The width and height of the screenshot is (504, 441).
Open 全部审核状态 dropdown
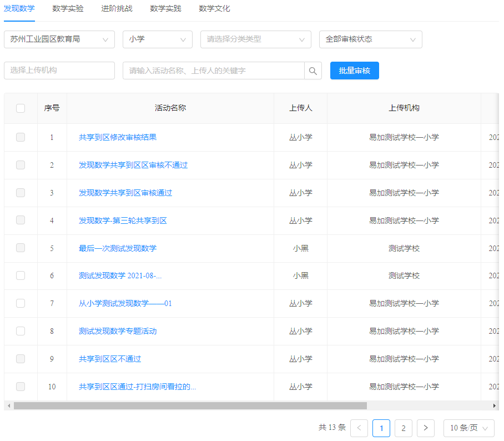[371, 39]
